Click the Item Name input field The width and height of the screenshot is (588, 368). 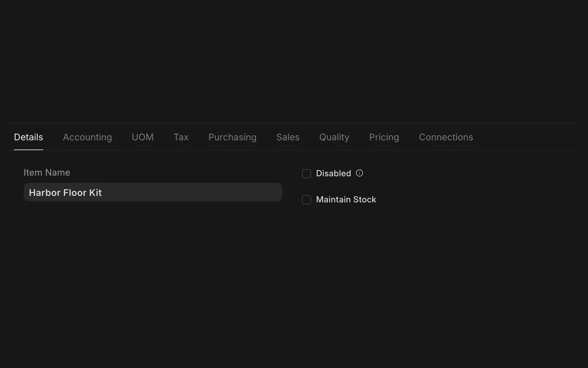point(153,192)
